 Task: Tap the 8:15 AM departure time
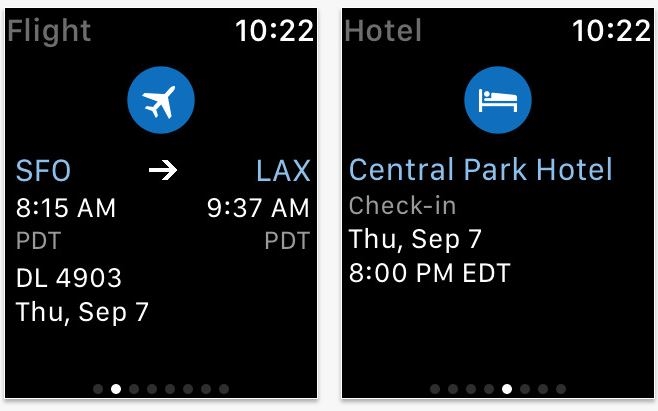[x=65, y=208]
